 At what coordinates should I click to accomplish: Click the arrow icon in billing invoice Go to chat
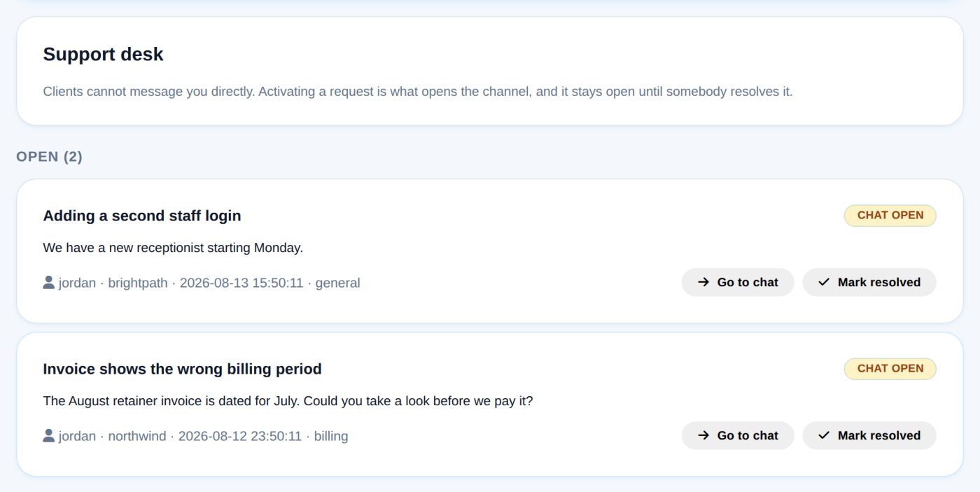tap(703, 435)
